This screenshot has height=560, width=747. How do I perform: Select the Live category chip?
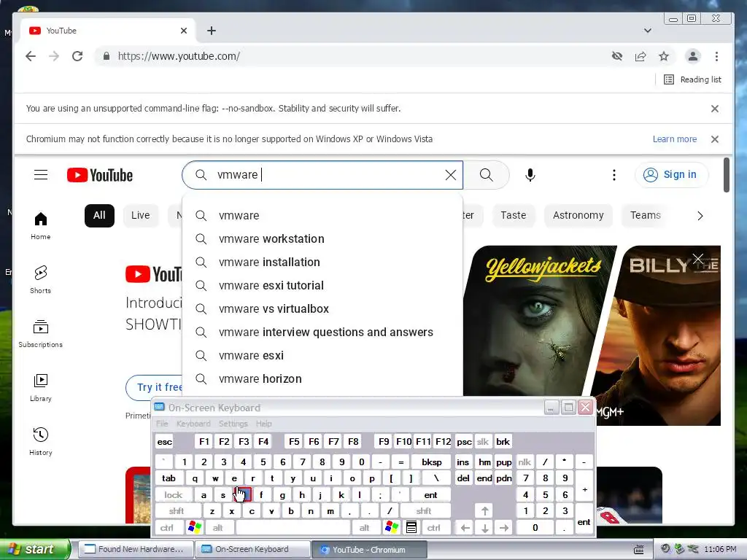click(141, 215)
